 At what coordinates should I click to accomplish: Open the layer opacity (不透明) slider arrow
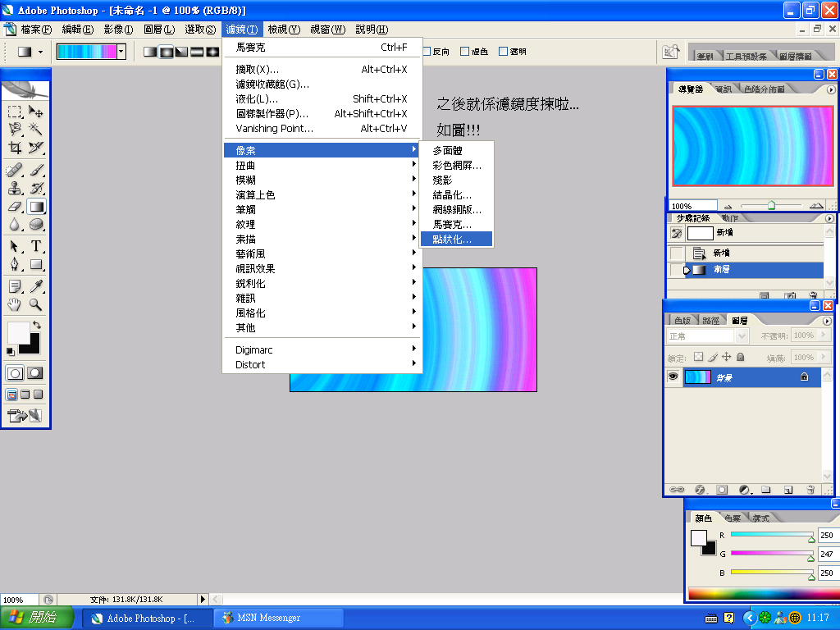824,335
